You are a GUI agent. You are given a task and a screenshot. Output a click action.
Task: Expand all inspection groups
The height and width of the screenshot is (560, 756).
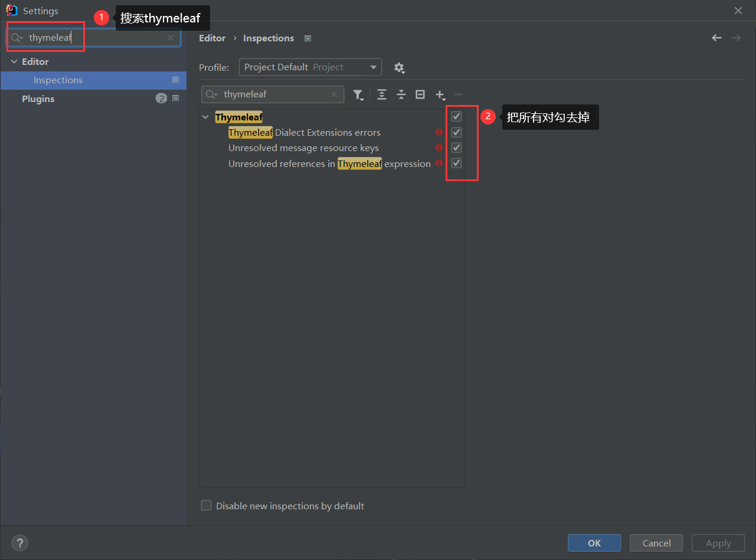pyautogui.click(x=382, y=94)
